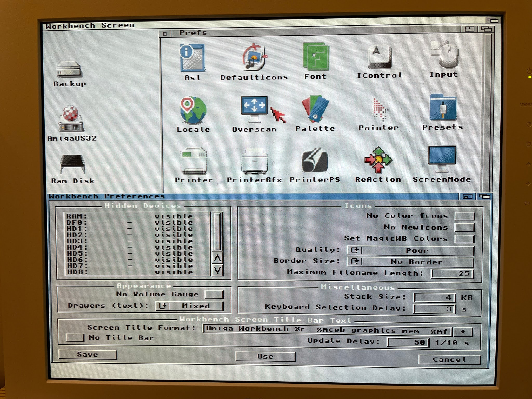The height and width of the screenshot is (399, 532).
Task: Open the title format plus popup button
Action: [x=463, y=331]
